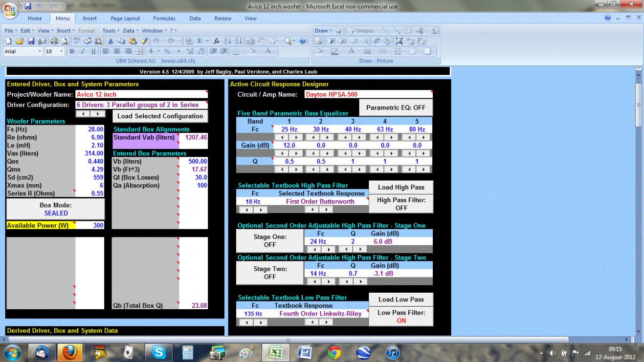Expand the Arial font name dropdown
This screenshot has width=644, height=362.
[40, 51]
